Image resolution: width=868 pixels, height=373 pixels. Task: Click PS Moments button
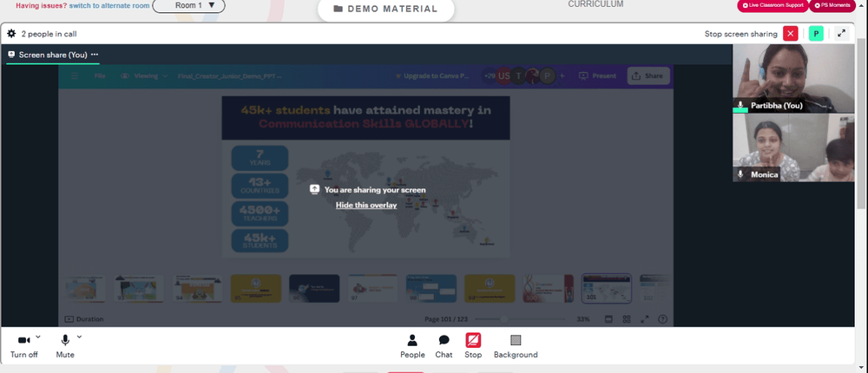[832, 5]
